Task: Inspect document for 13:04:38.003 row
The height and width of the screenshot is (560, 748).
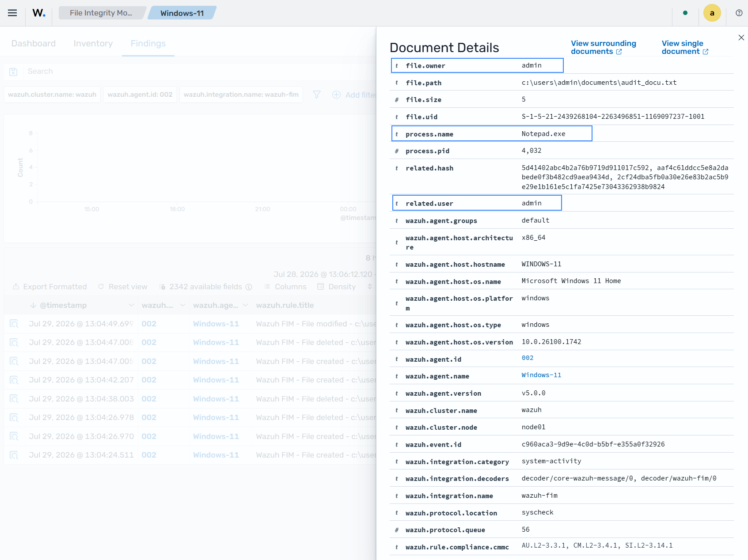Action: pos(14,399)
